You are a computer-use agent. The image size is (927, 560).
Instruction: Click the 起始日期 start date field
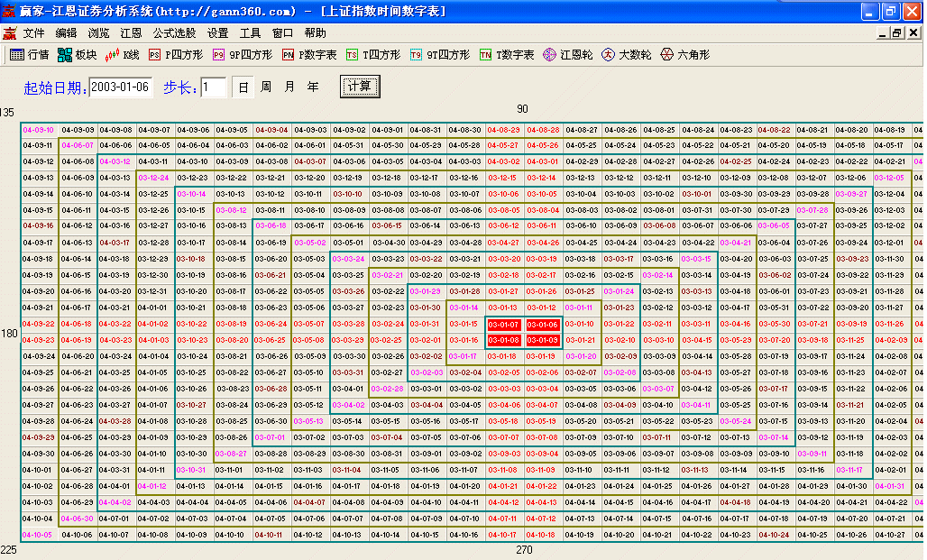[x=120, y=87]
